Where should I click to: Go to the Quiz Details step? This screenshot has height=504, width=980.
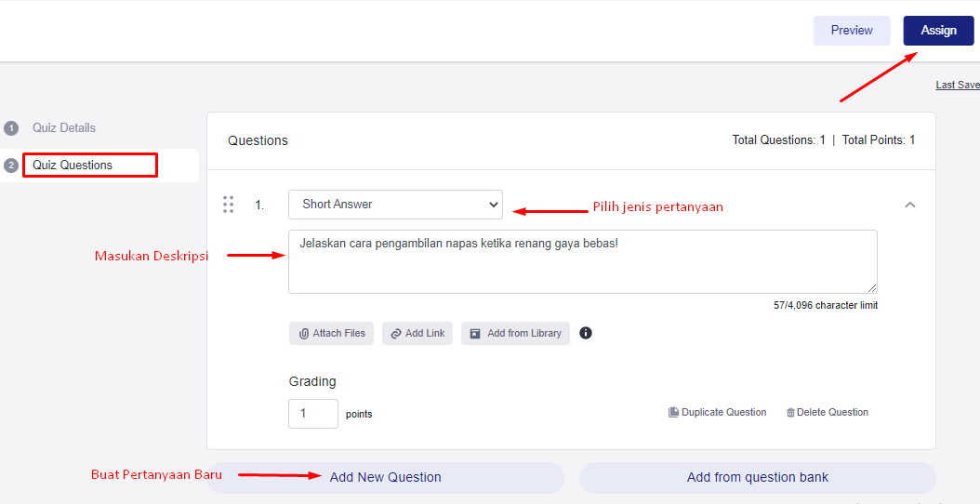tap(64, 128)
